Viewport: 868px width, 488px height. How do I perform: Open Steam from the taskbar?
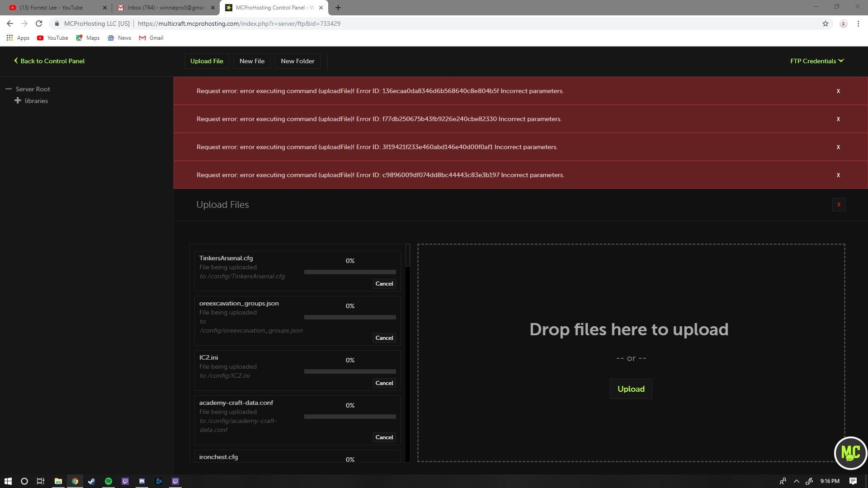(x=92, y=481)
